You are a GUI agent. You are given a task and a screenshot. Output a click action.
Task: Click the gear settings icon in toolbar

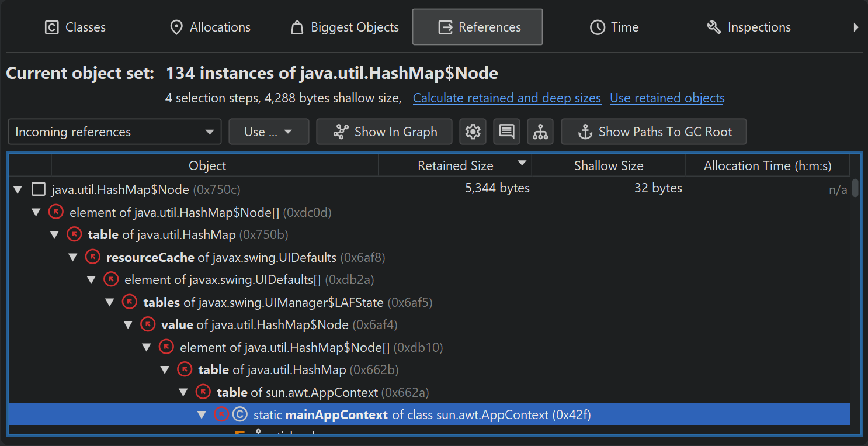tap(473, 132)
